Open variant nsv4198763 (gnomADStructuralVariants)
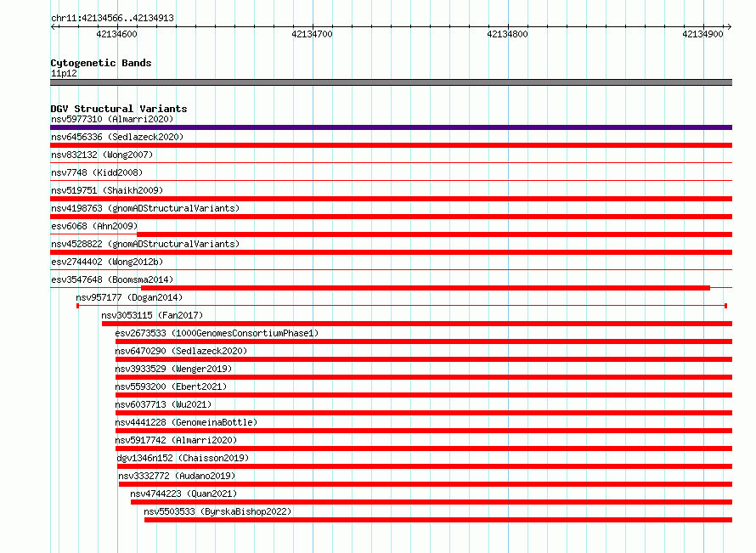 click(145, 208)
